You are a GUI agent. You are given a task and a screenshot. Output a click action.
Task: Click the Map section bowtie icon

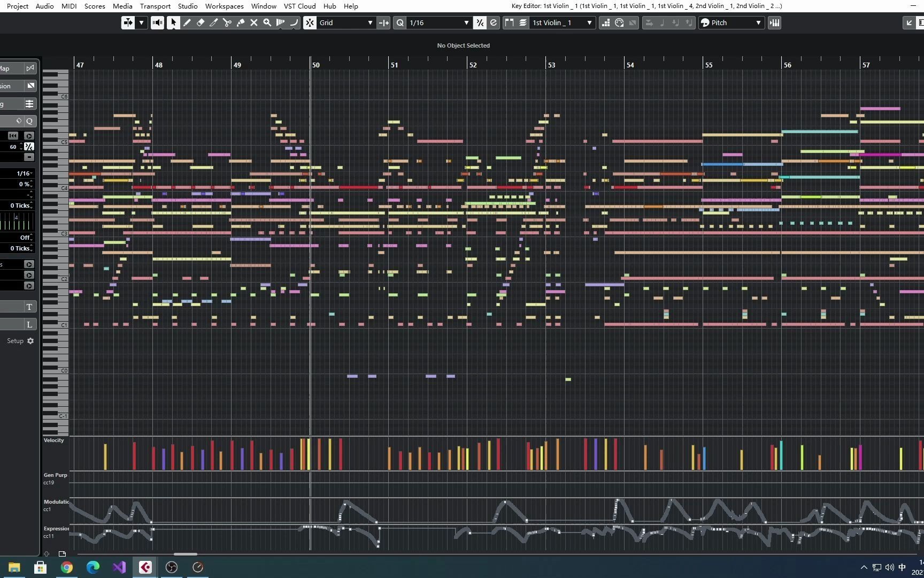click(x=30, y=68)
